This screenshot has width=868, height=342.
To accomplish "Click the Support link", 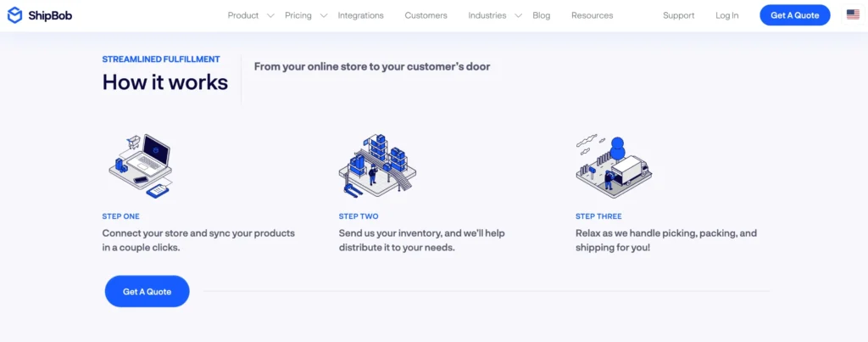I will pyautogui.click(x=678, y=15).
